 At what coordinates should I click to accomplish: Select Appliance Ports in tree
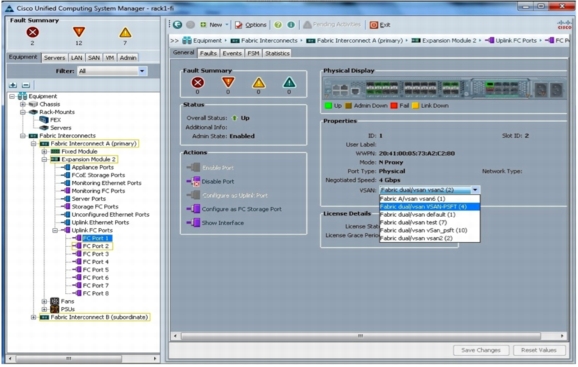pyautogui.click(x=93, y=167)
